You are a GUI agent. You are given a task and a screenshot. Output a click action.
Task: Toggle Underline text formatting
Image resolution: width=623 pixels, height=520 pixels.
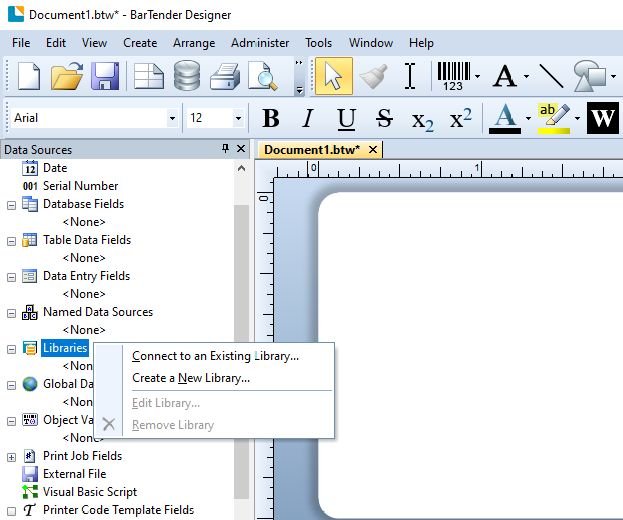click(346, 119)
